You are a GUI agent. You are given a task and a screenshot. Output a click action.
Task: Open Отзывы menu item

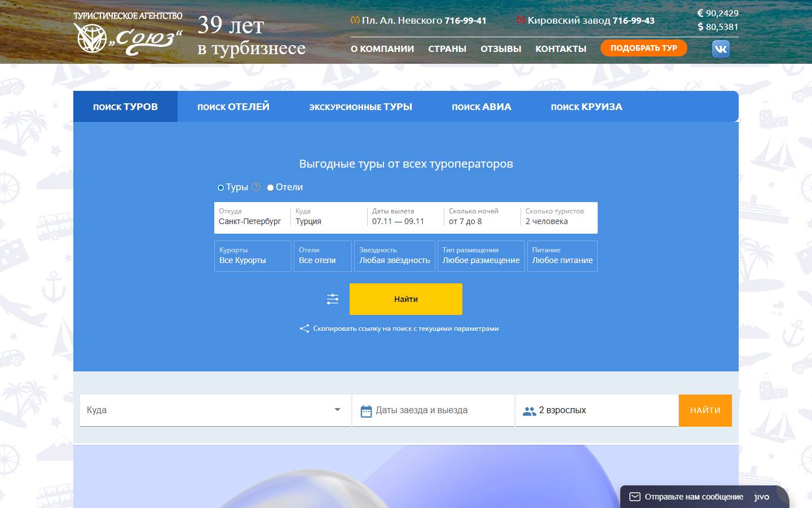click(501, 49)
